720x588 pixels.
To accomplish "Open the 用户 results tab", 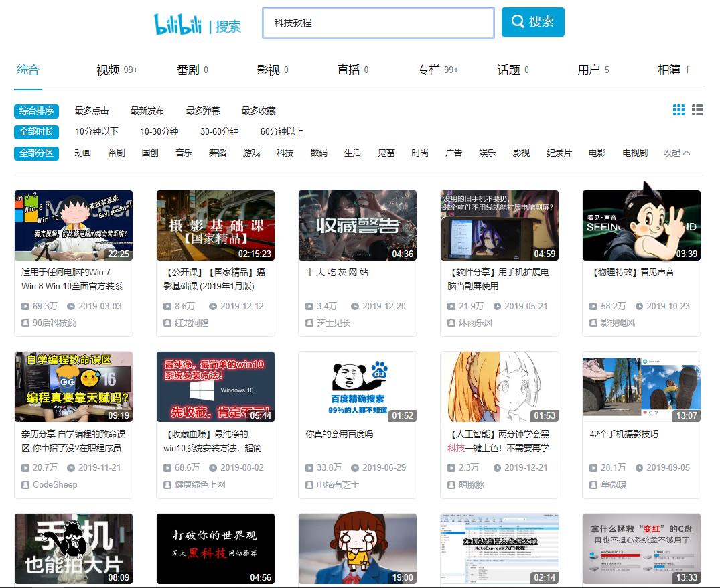I will pos(588,69).
